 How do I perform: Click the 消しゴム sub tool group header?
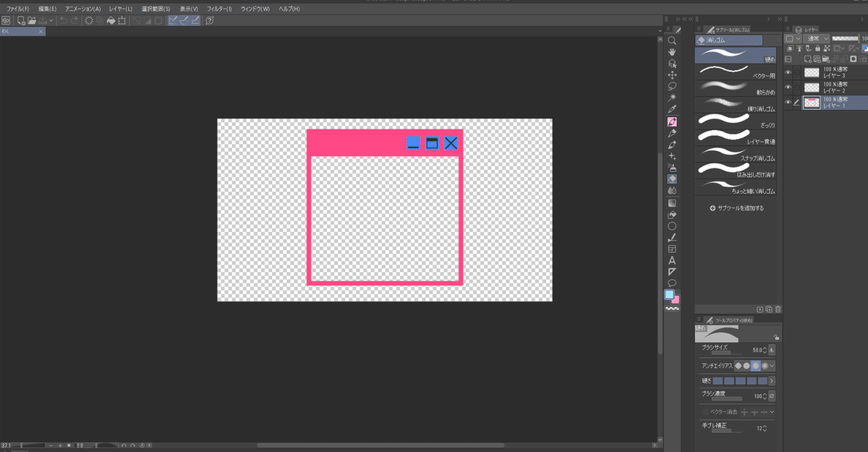pos(728,41)
